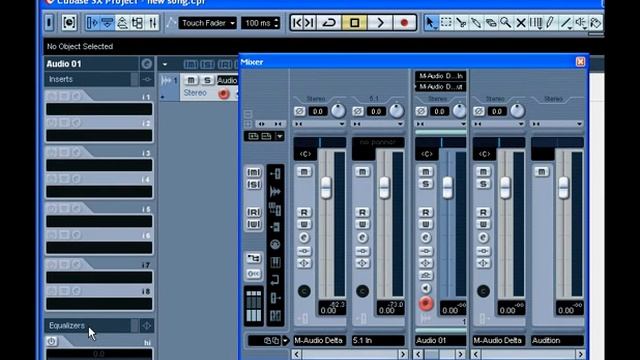Select the Line tool

pyautogui.click(x=566, y=23)
